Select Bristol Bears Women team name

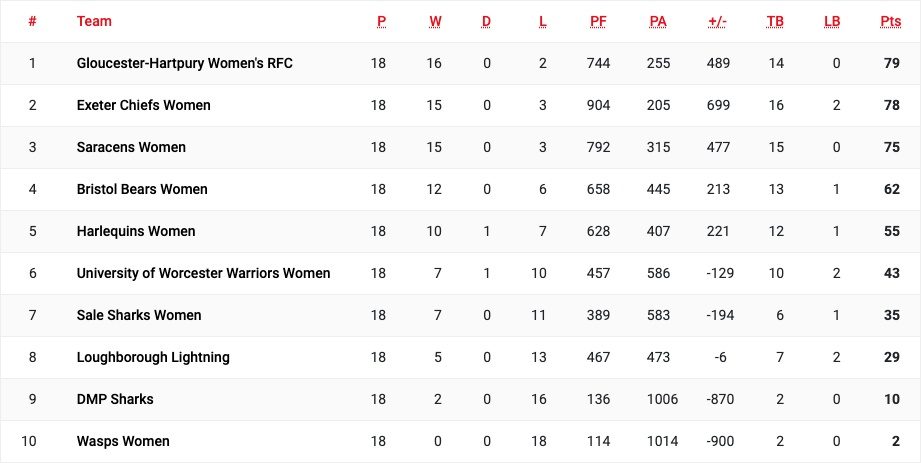point(142,189)
